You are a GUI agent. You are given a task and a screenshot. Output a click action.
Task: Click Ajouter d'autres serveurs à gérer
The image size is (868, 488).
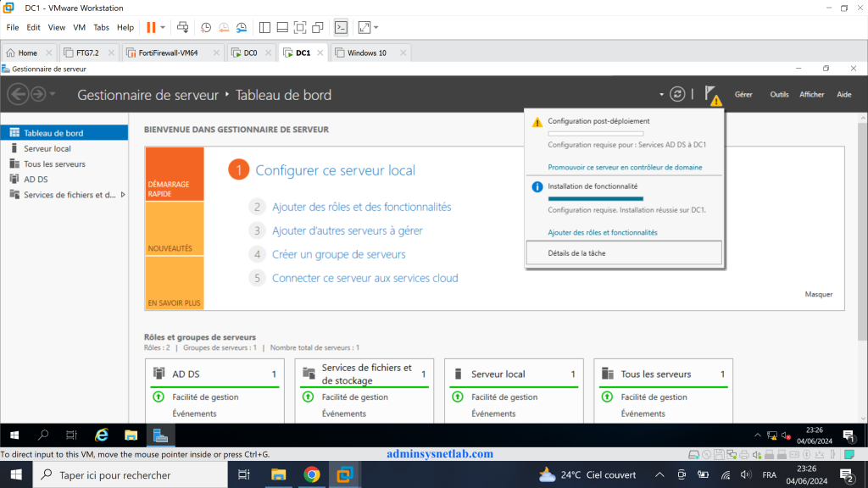point(347,230)
